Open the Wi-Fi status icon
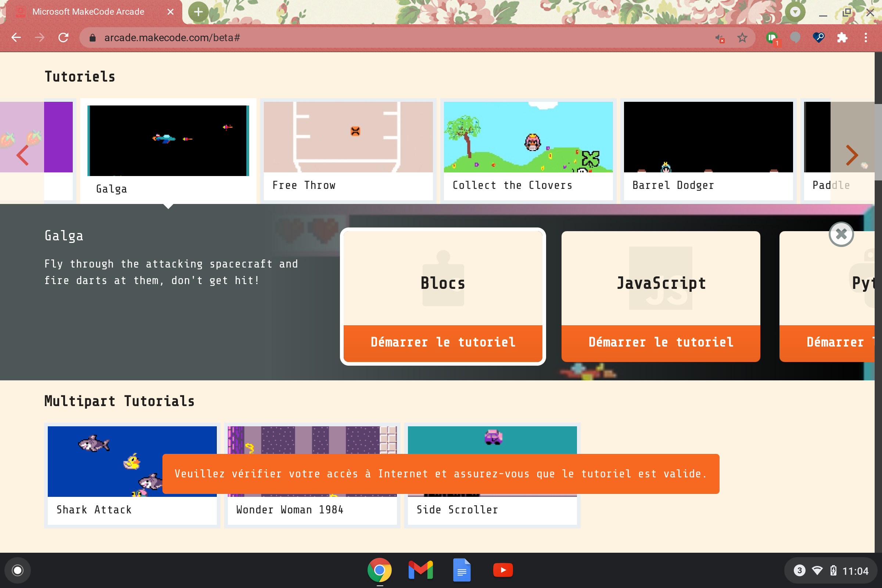 [x=817, y=571]
